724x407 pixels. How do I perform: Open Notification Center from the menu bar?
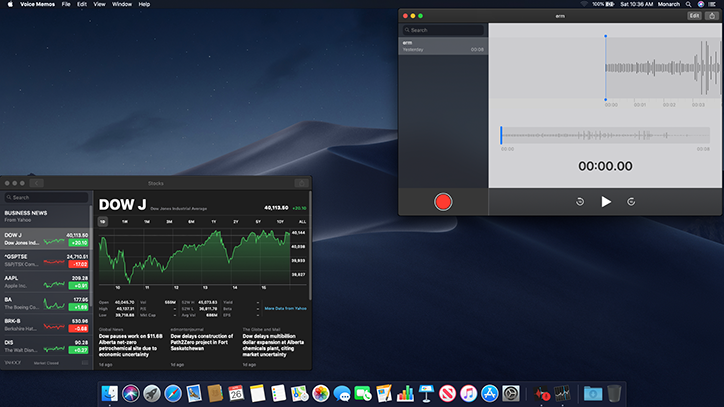pyautogui.click(x=713, y=4)
